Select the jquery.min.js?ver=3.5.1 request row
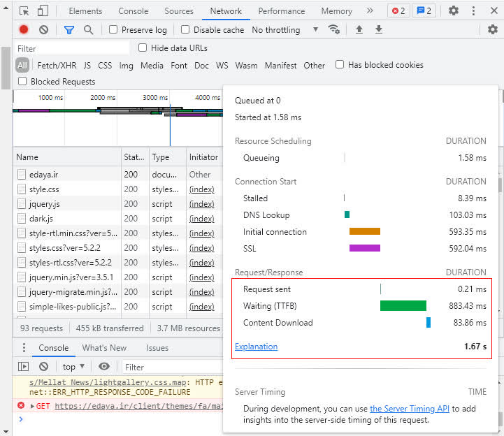The height and width of the screenshot is (436, 504). point(118,277)
